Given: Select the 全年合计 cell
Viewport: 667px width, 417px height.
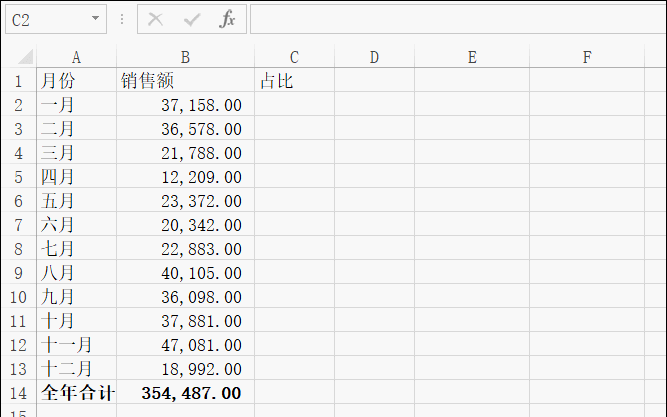Looking at the screenshot, I should point(77,393).
